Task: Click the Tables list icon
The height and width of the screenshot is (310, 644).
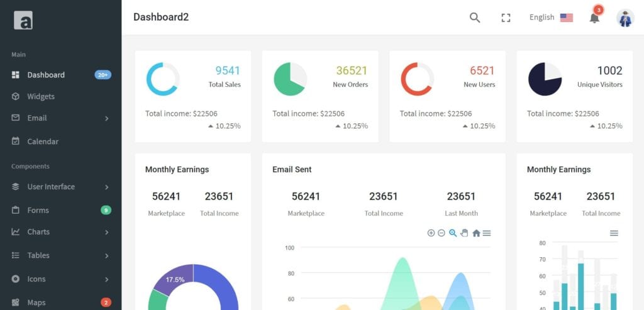Action: coord(16,255)
